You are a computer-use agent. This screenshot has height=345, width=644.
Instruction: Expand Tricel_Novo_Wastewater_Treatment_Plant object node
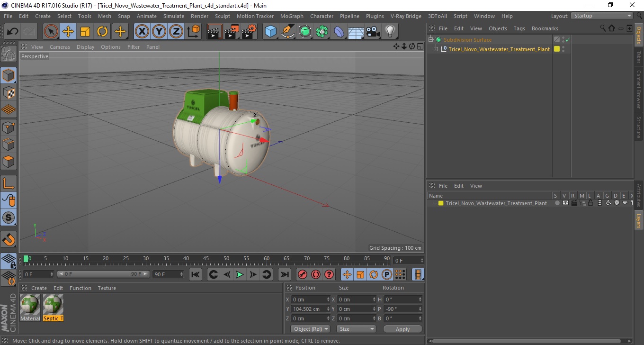[x=436, y=49]
